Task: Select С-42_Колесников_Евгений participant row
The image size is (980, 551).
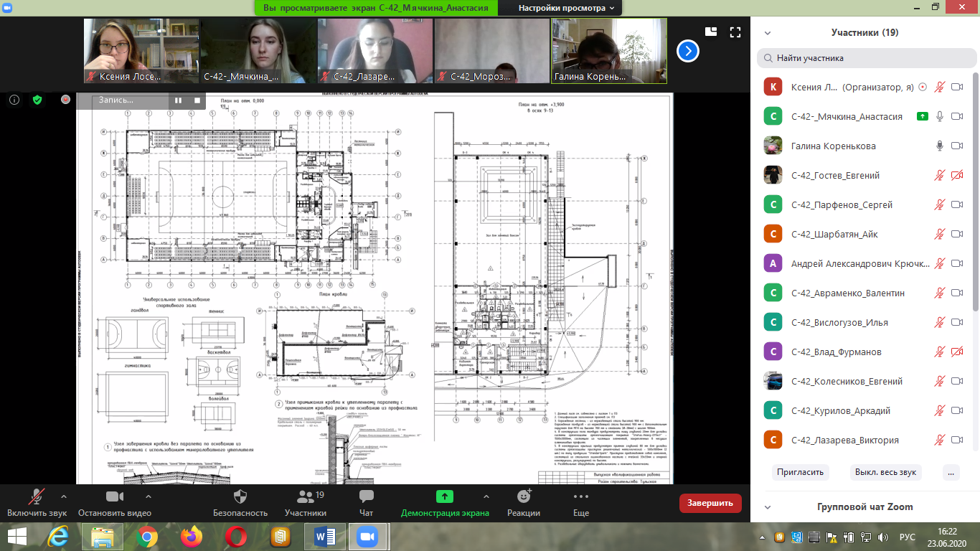Action: [864, 381]
